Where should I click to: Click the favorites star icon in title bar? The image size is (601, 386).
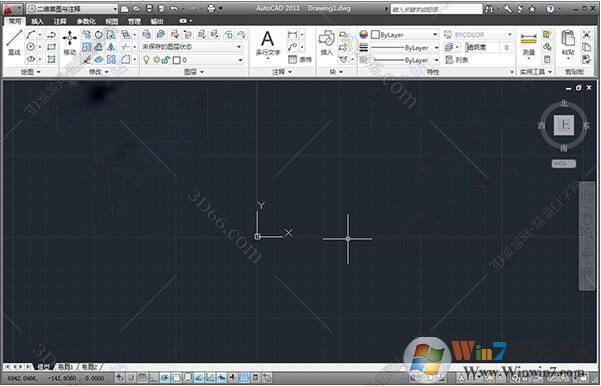(x=532, y=9)
